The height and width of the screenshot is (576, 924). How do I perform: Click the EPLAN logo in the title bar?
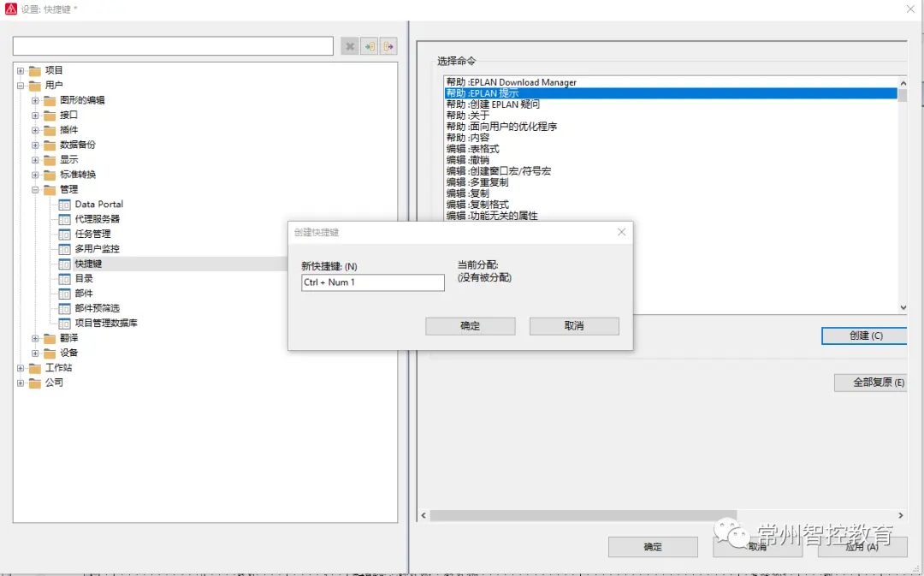10,9
